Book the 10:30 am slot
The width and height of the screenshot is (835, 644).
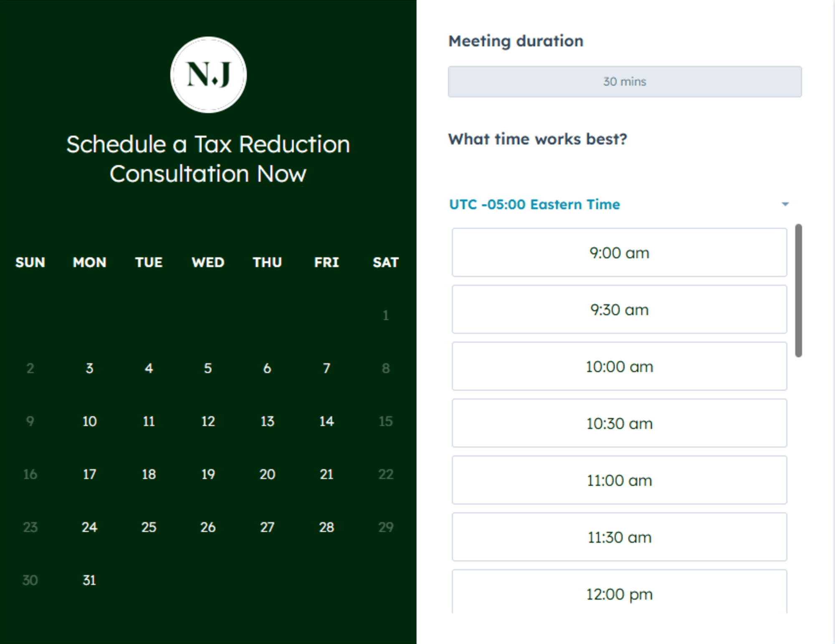[619, 423]
